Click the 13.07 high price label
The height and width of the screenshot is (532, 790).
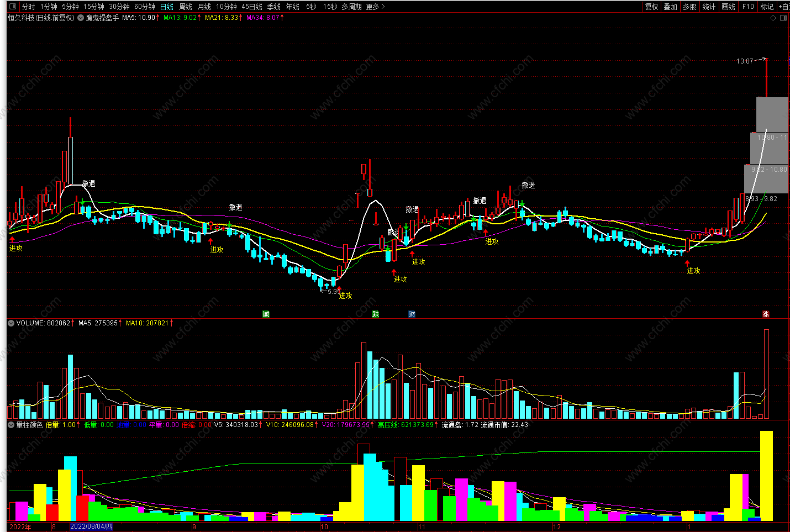(744, 61)
